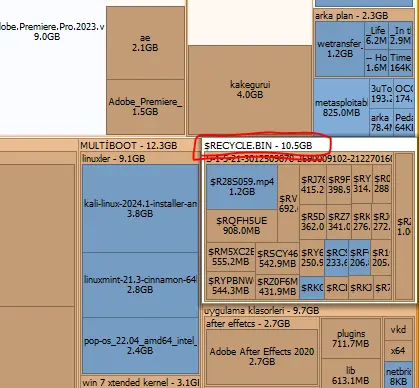Click the metasploitabl 825.0MB block
The height and width of the screenshot is (388, 419).
coord(341,108)
